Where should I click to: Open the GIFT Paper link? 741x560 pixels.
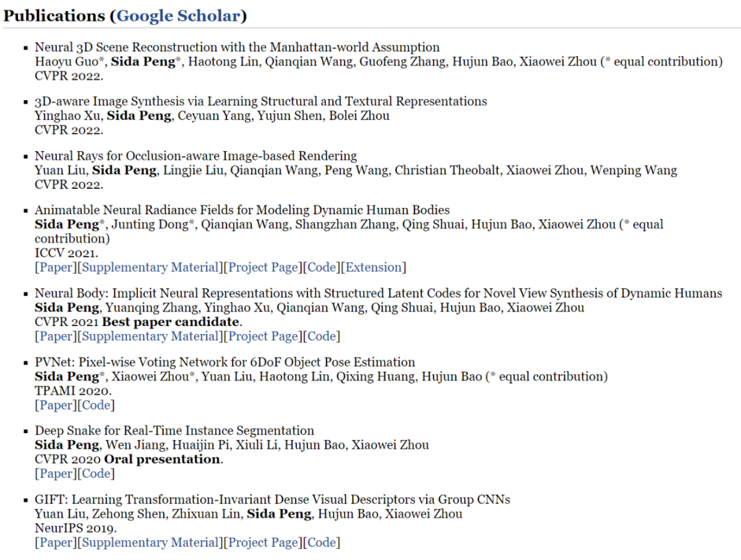pyautogui.click(x=56, y=542)
